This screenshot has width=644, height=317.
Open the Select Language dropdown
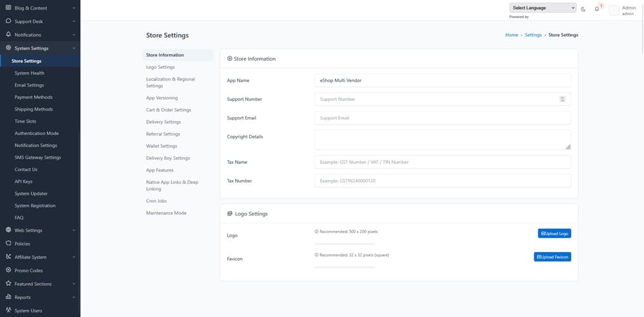[543, 8]
